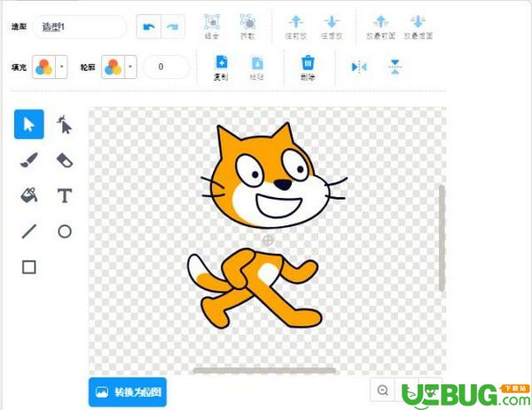Click the Convert to Bitmap button
Viewport: 532px width, 410px height.
pos(128,392)
